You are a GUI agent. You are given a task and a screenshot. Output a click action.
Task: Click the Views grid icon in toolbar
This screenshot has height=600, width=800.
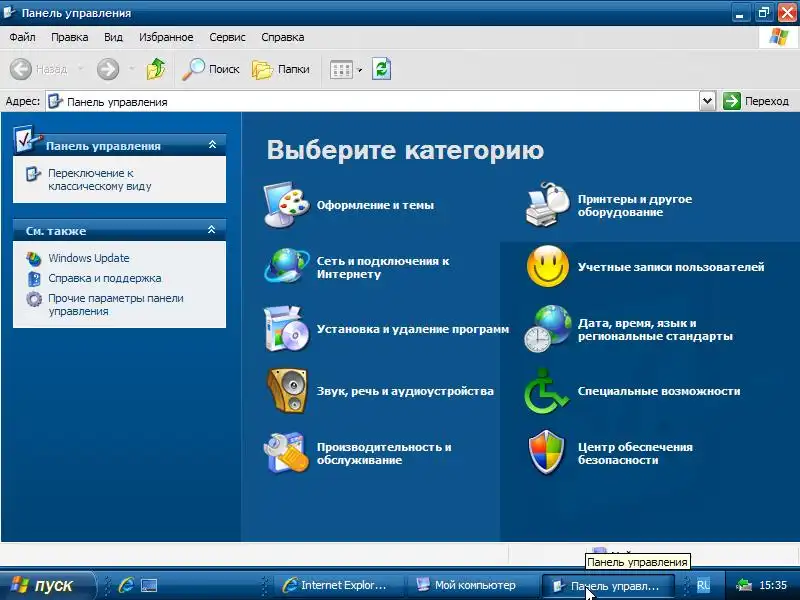tap(341, 70)
